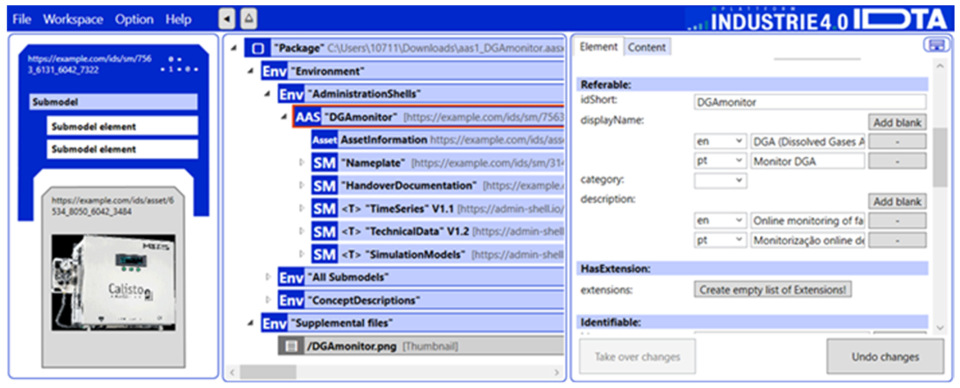Remove the 'Monitor DGA' displayName entry

click(897, 162)
